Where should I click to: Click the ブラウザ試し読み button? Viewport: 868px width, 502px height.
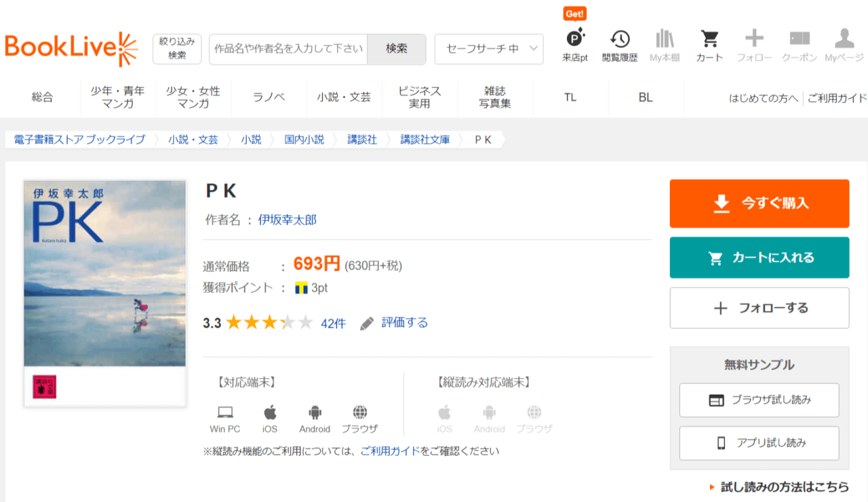(x=759, y=400)
